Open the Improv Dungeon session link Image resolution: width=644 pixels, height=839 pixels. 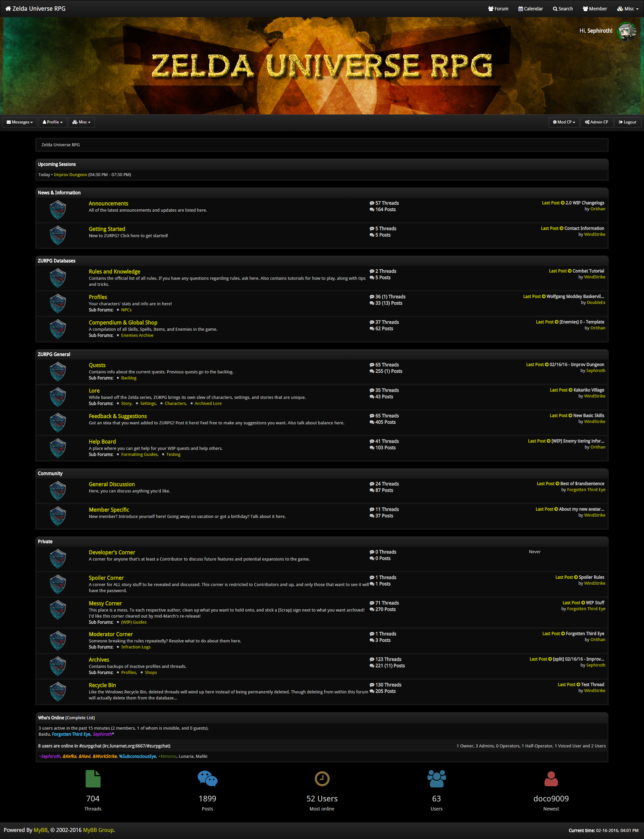70,175
